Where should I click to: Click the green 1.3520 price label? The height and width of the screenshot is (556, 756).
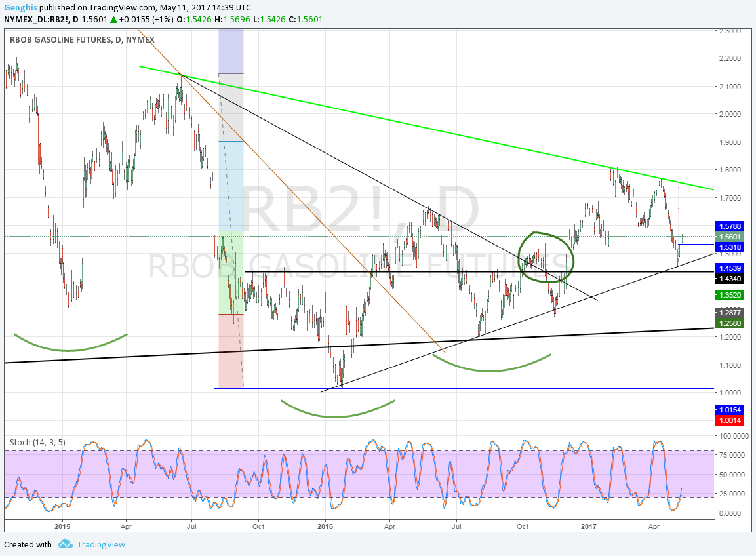[x=730, y=295]
